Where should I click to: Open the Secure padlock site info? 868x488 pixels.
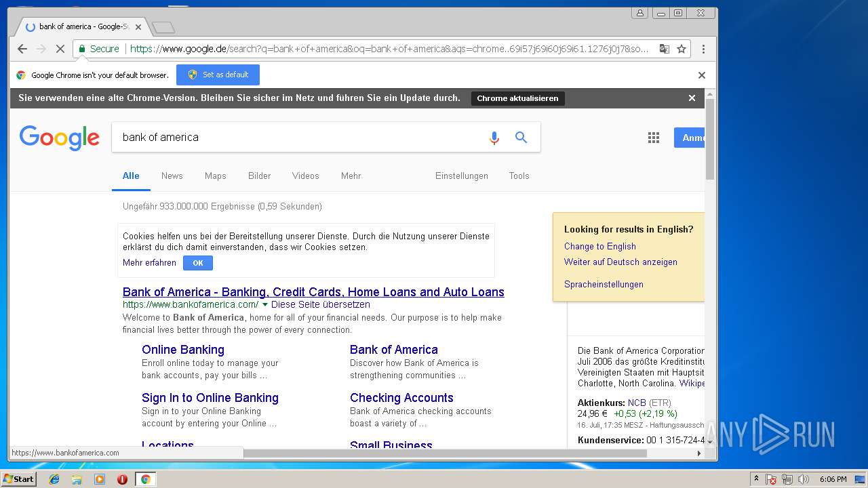coord(99,49)
